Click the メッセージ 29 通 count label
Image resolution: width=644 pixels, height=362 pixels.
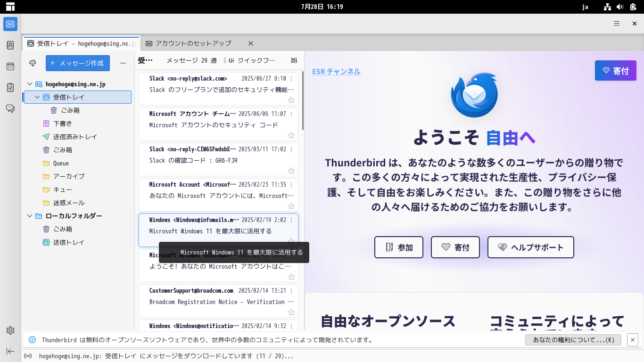click(x=191, y=60)
